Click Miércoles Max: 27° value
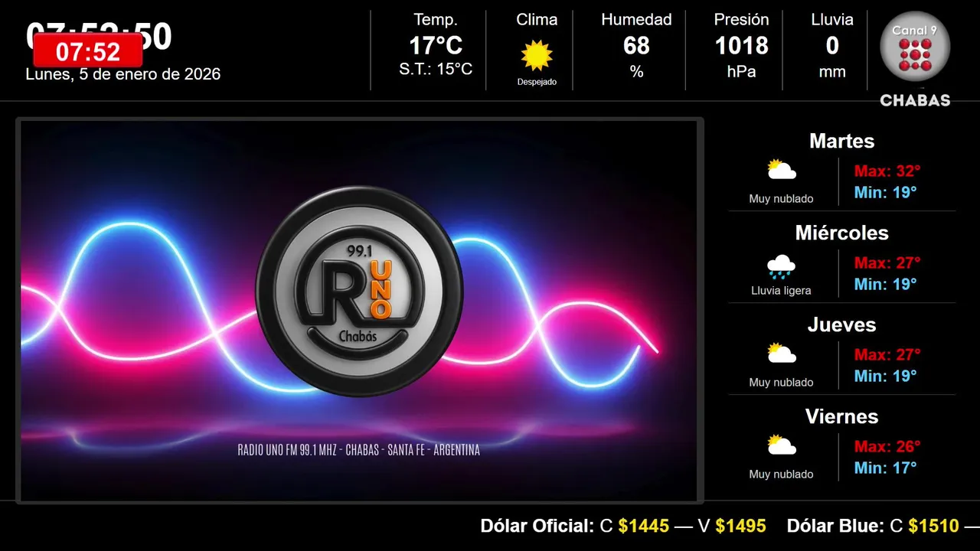The height and width of the screenshot is (551, 980). 887,263
